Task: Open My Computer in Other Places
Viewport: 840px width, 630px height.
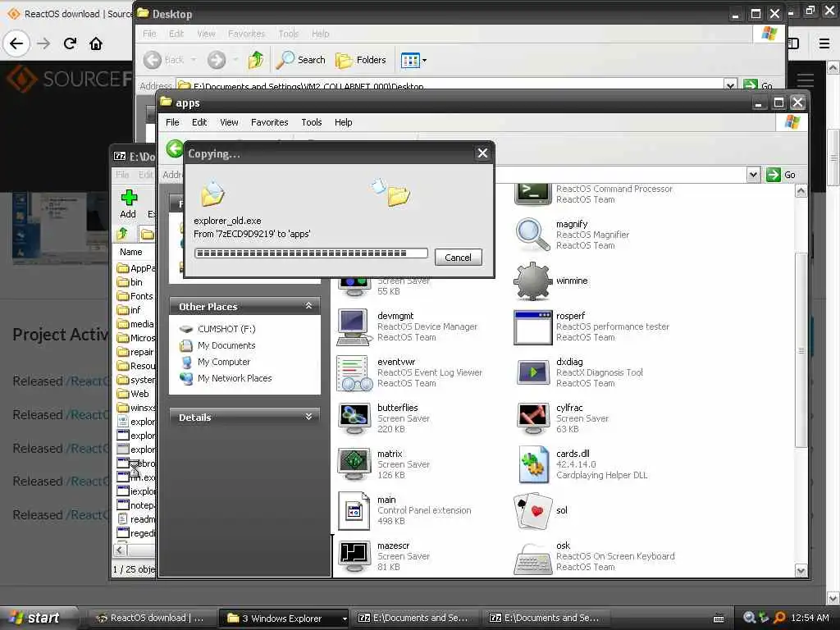Action: pos(223,362)
